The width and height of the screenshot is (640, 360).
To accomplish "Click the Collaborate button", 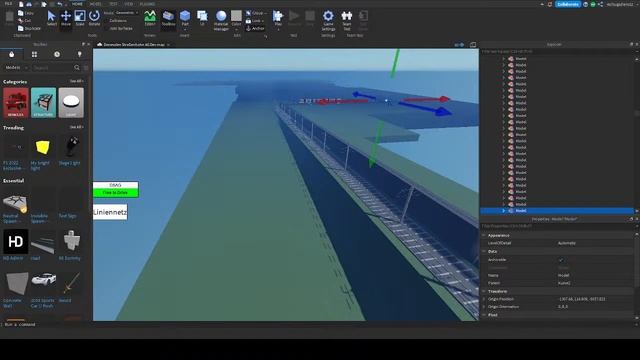I will [568, 4].
